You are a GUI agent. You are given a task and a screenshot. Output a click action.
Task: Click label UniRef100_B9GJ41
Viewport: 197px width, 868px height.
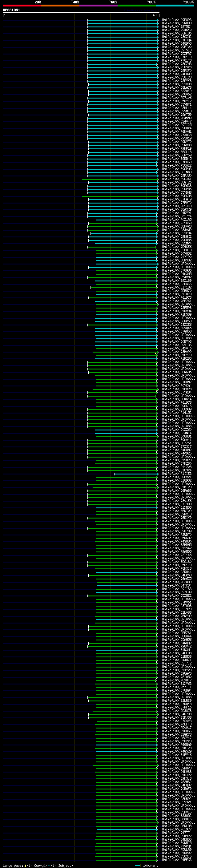(x=177, y=179)
